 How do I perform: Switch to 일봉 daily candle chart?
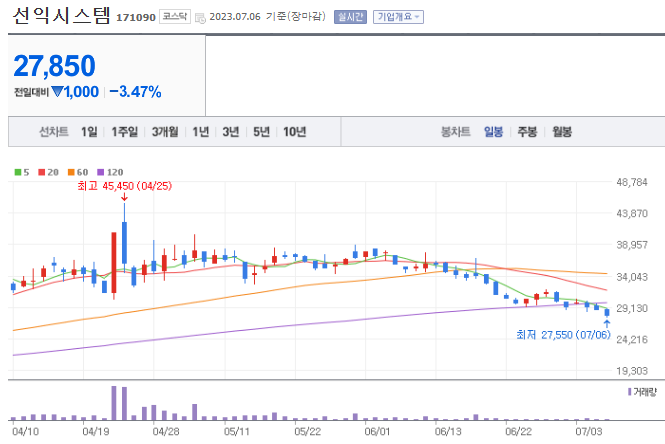pyautogui.click(x=493, y=132)
